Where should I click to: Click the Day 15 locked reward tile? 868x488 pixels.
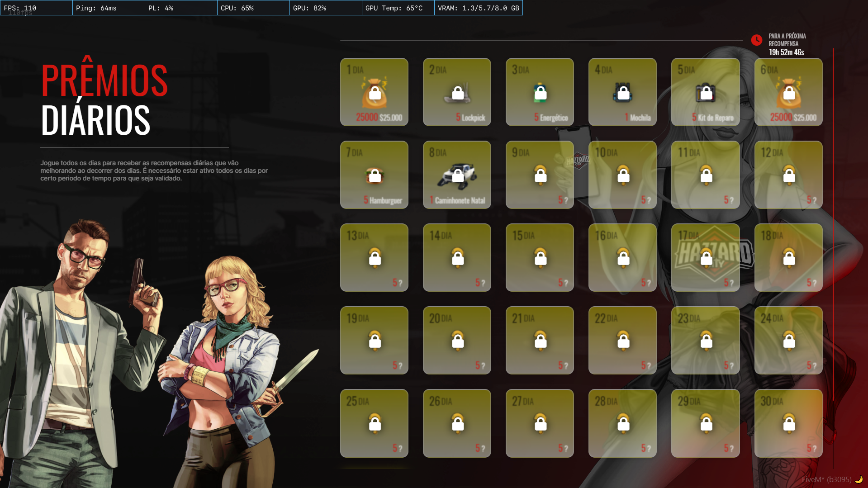(540, 258)
